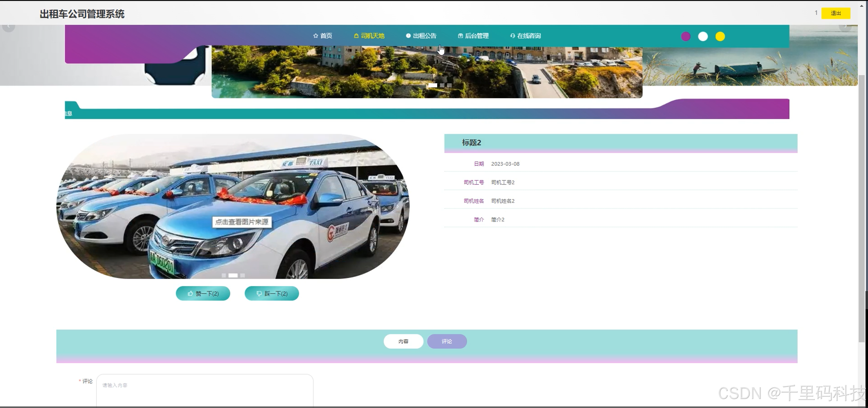The width and height of the screenshot is (868, 408).
Task: Click previous arrow on top banner carousel
Action: pyautogui.click(x=8, y=27)
